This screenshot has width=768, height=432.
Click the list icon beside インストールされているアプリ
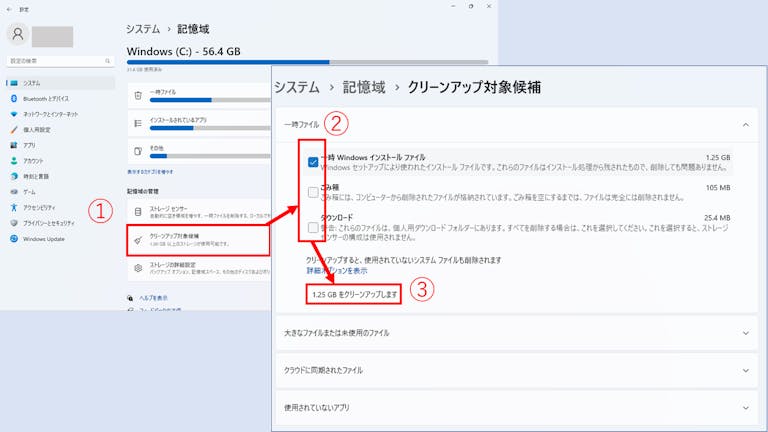pos(138,123)
